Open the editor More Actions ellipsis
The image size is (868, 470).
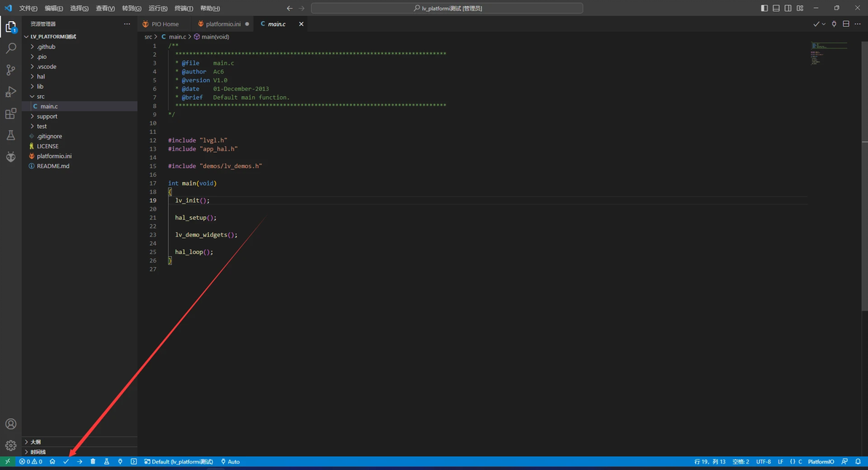858,24
